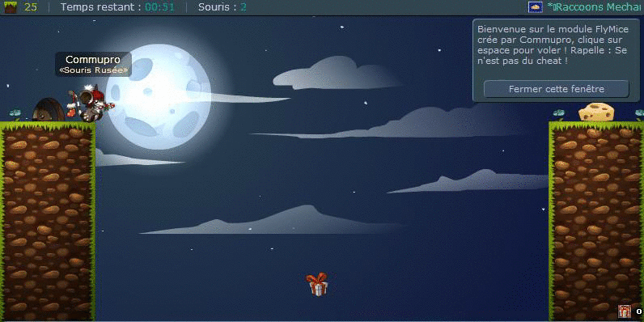The image size is (644, 322).
Task: Click the full moon
Action: point(158,97)
